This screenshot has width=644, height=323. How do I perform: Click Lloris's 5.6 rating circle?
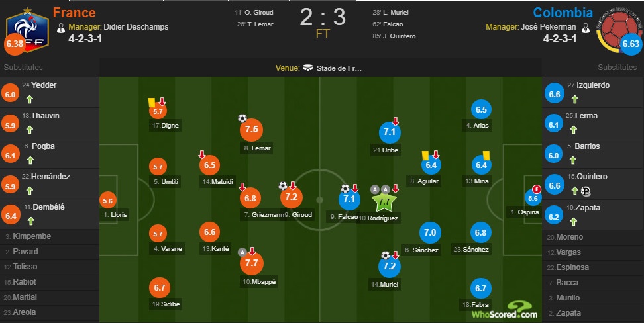point(107,201)
